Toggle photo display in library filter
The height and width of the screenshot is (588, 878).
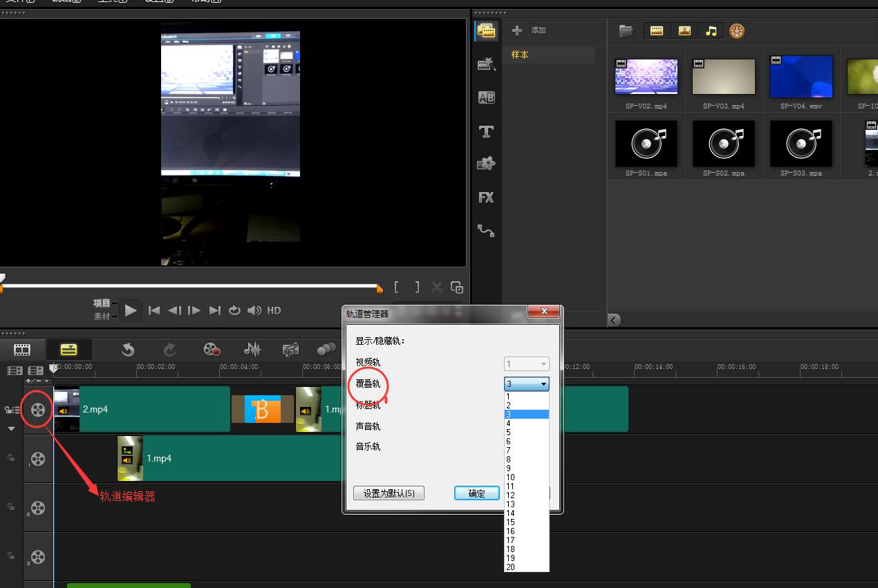point(684,30)
